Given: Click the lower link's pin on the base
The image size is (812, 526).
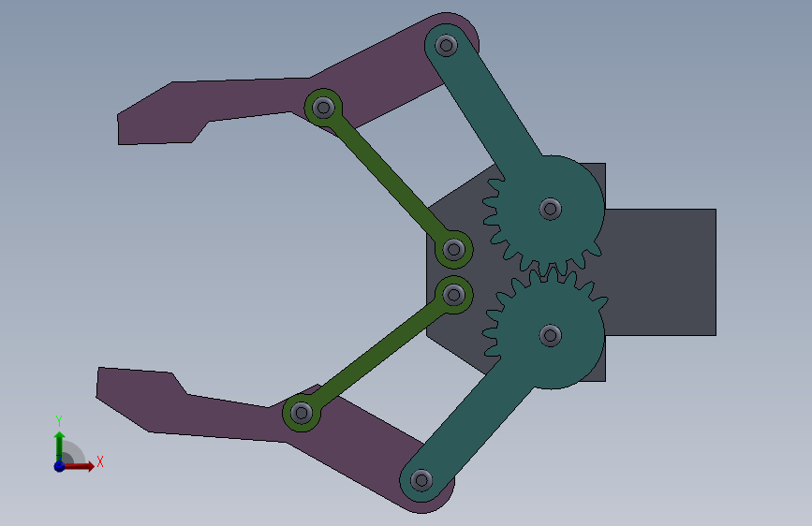Looking at the screenshot, I should coord(454,295).
